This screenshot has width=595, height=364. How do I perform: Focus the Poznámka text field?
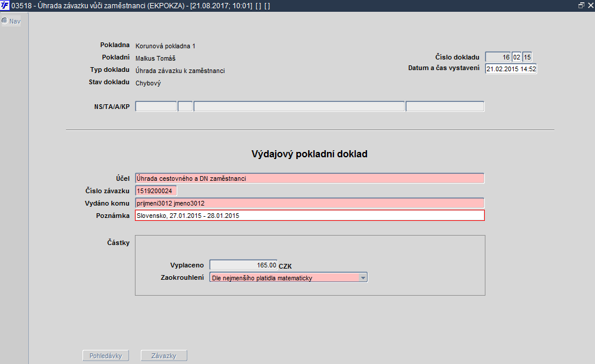click(x=310, y=216)
